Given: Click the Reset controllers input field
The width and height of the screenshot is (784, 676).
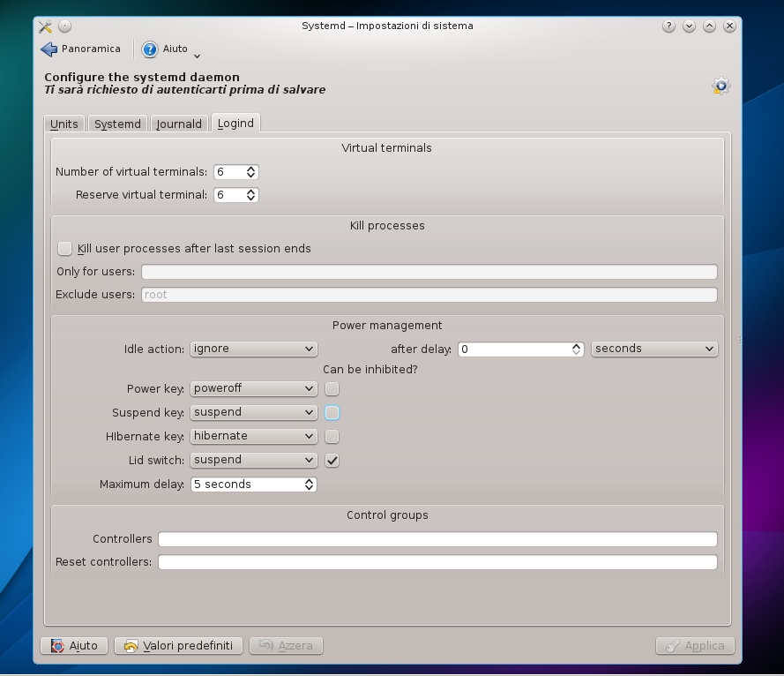Looking at the screenshot, I should (437, 562).
